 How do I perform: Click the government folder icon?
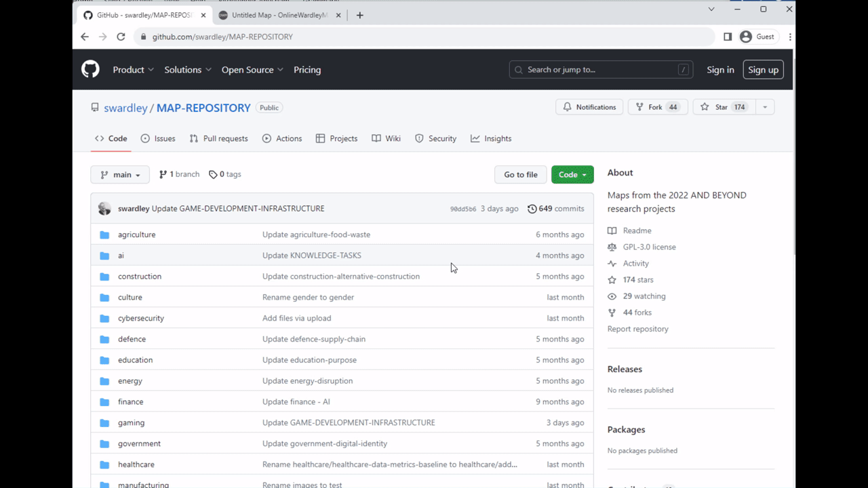pyautogui.click(x=104, y=444)
